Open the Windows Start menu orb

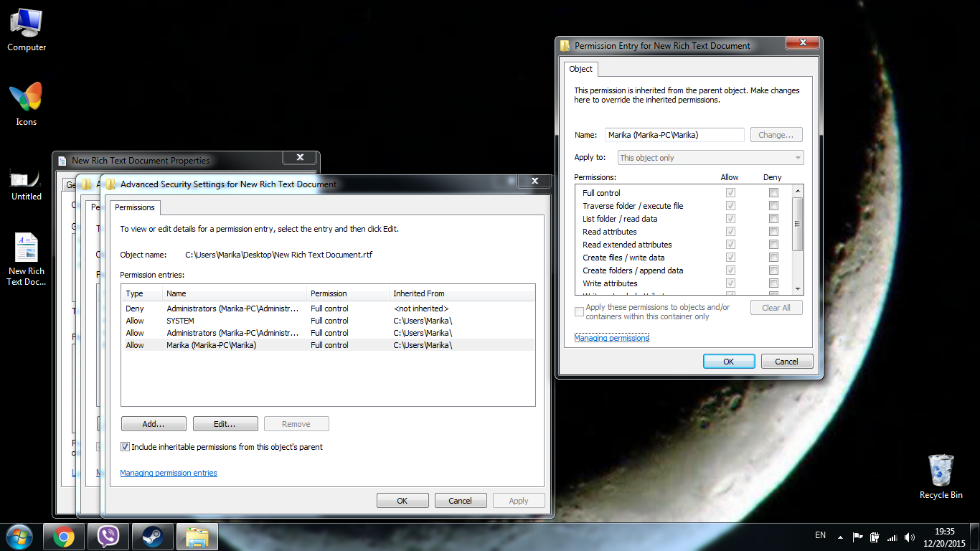(x=19, y=537)
